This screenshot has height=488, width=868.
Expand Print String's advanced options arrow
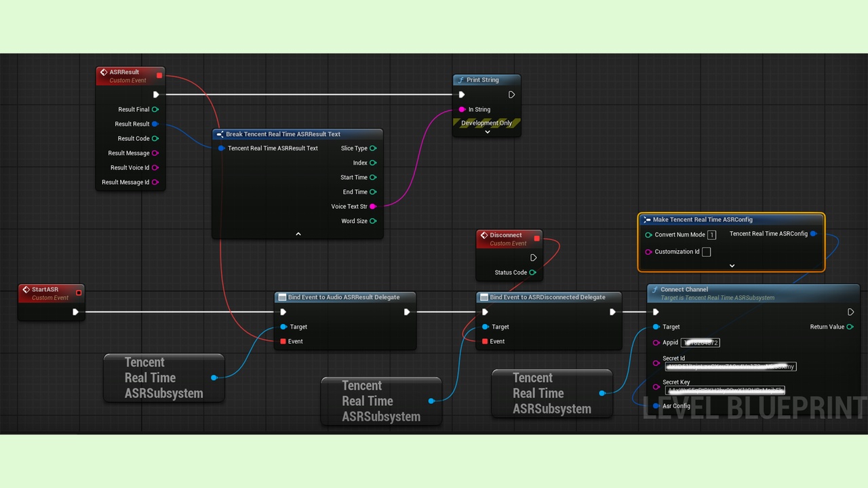tap(487, 132)
